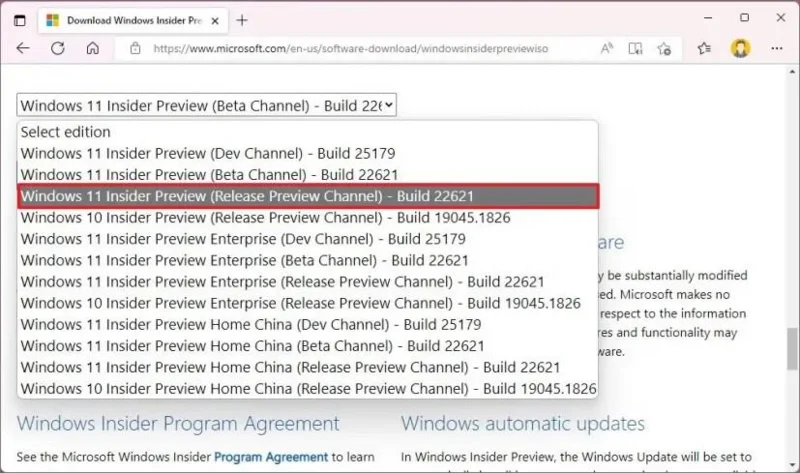Click the Windows Insider Program Agreement heading
This screenshot has width=800, height=473.
178,424
